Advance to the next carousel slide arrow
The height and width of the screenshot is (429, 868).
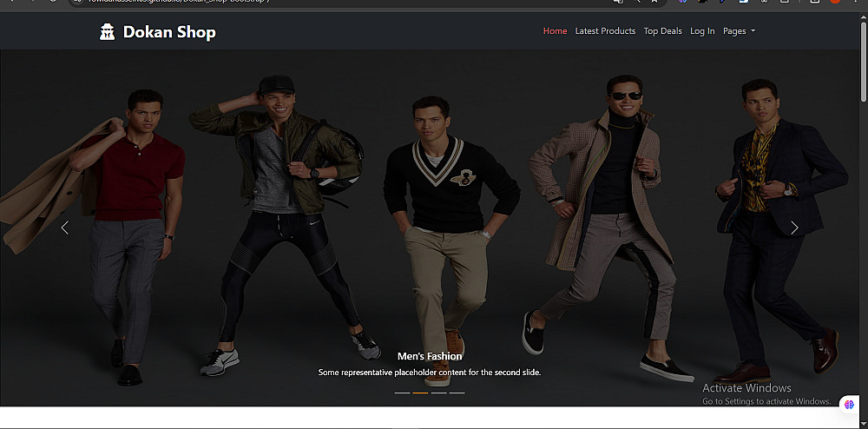click(794, 228)
